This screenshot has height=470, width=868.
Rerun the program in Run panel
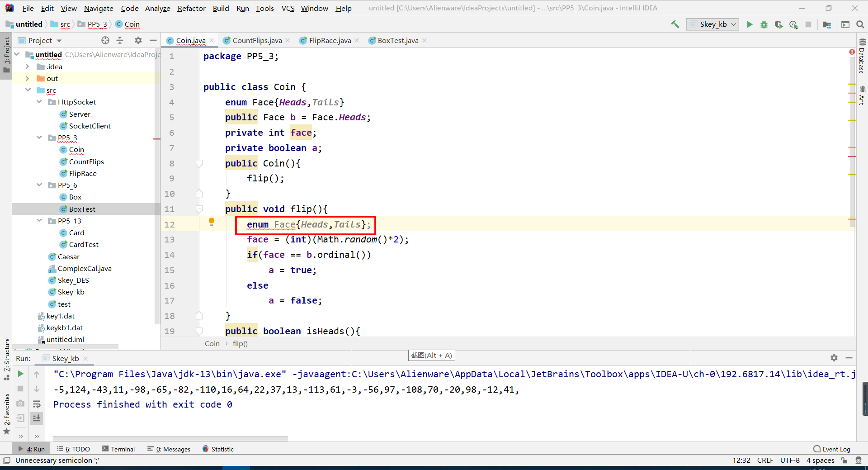pos(20,374)
